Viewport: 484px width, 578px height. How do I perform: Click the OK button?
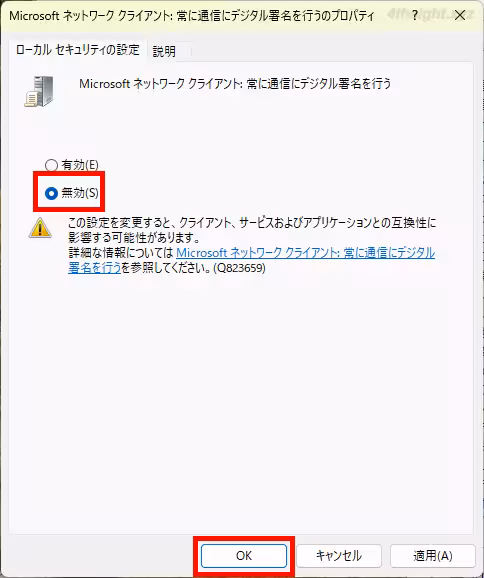(244, 556)
